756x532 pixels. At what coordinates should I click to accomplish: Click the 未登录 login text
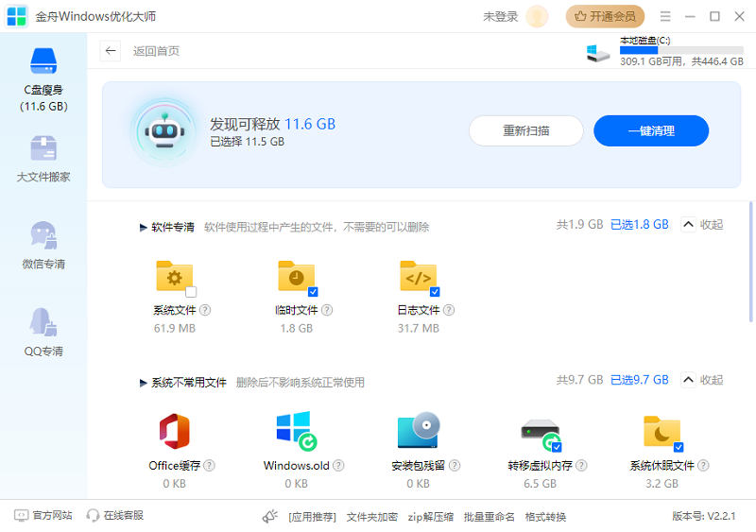tap(501, 17)
